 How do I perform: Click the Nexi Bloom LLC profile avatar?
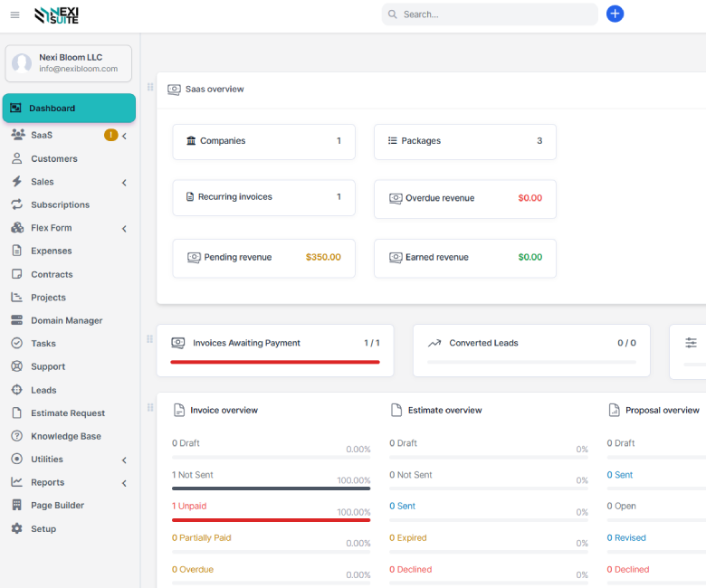(x=22, y=63)
